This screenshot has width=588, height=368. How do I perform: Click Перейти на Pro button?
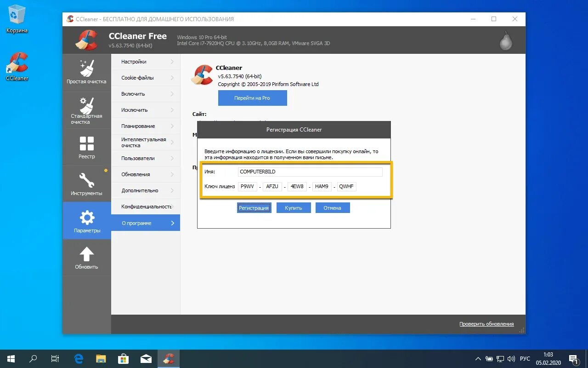(x=252, y=98)
